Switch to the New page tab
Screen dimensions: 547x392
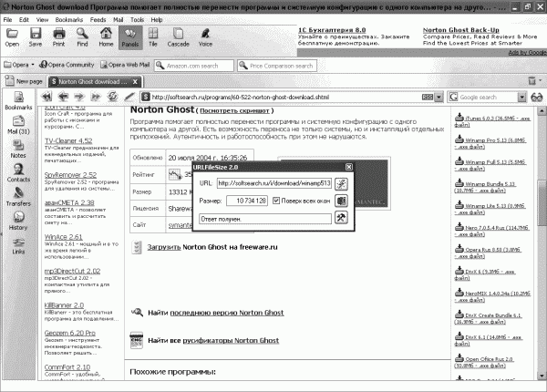[24, 81]
